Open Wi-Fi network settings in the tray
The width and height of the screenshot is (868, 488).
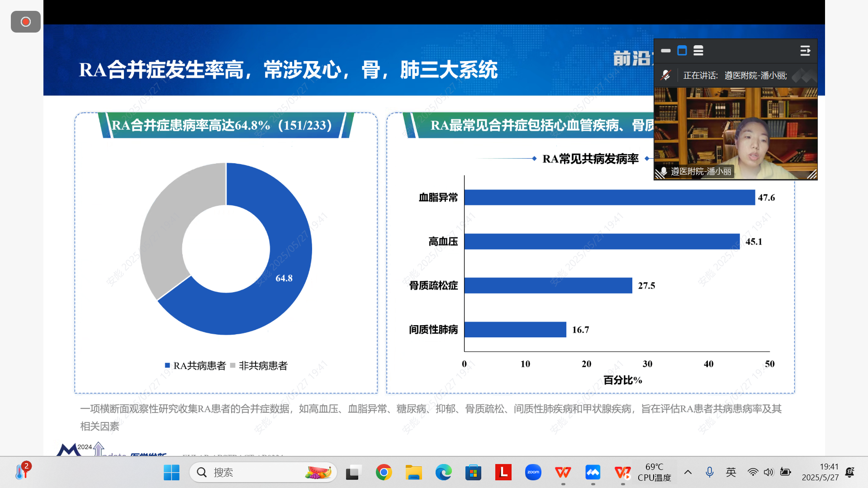(x=753, y=472)
